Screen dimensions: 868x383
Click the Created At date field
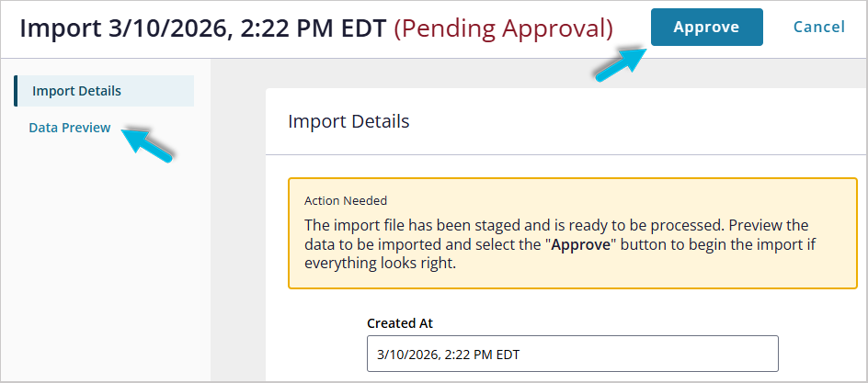(x=572, y=354)
